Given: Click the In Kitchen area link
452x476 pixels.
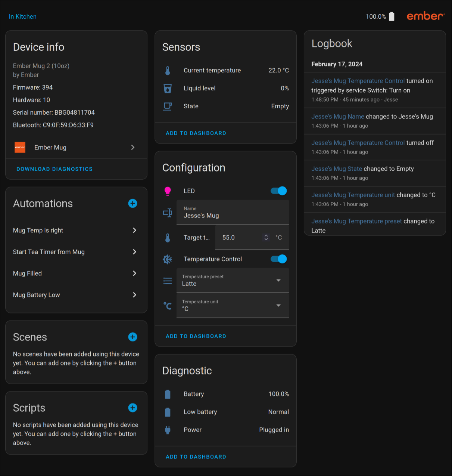Looking at the screenshot, I should (x=23, y=16).
